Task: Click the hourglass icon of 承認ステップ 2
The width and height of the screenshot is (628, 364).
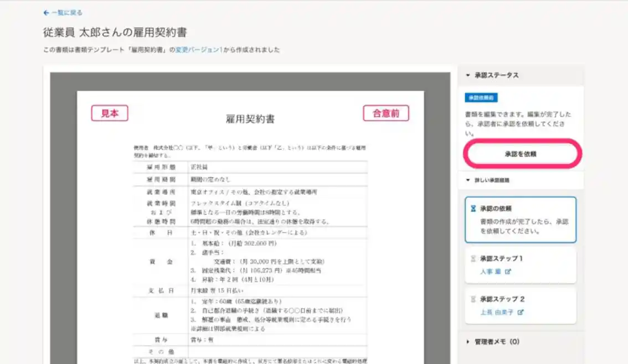Action: click(473, 299)
